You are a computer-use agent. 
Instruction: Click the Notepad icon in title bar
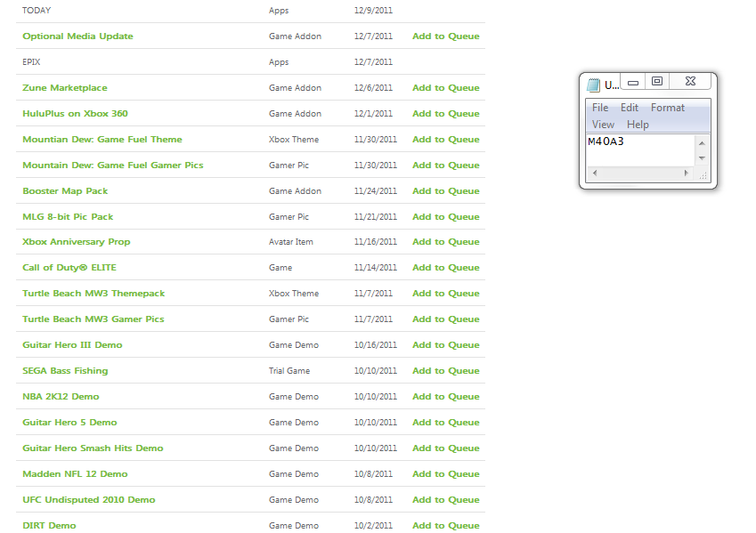tap(593, 85)
